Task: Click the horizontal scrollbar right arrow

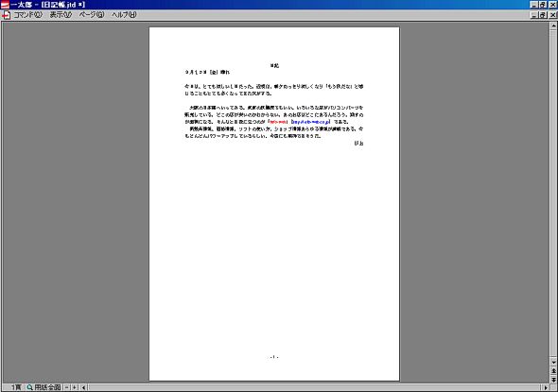Action: click(546, 387)
